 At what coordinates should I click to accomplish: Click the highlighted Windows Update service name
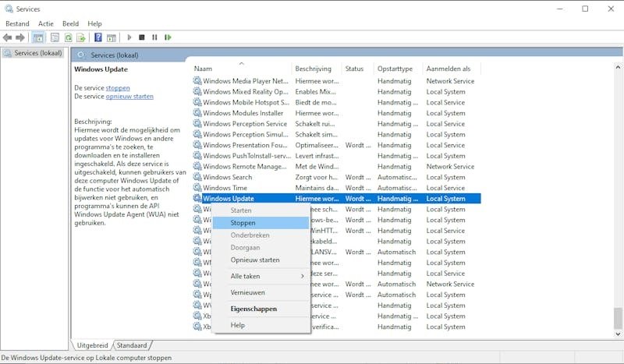click(229, 199)
